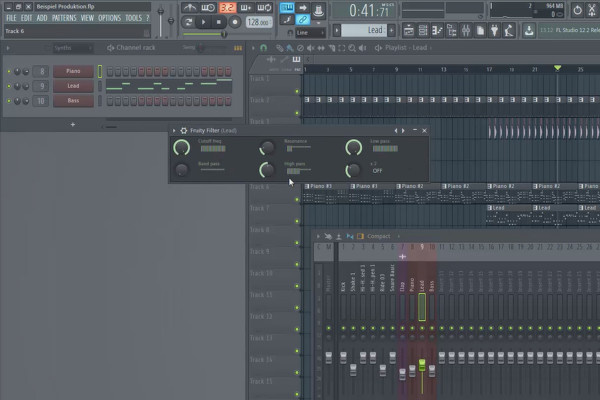Toggle the metronome button
Screen dimensions: 600x400
click(189, 8)
